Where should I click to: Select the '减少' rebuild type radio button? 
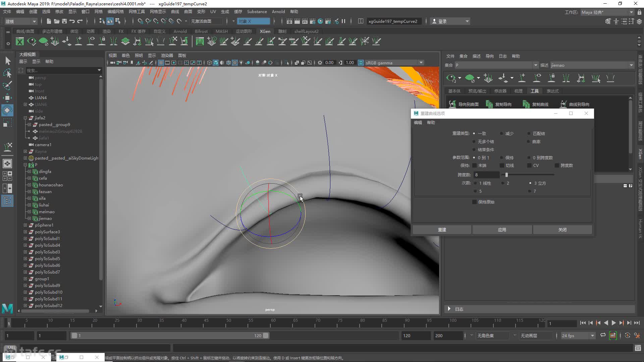point(501,133)
